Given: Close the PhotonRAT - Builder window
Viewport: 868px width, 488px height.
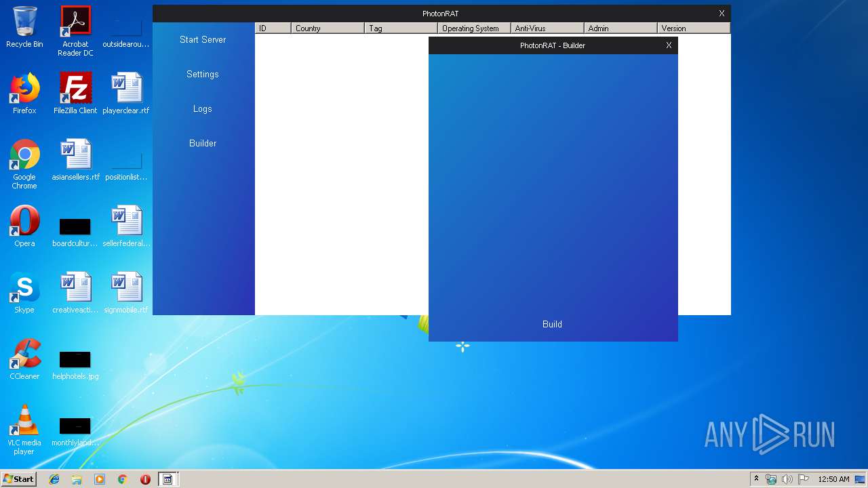Looking at the screenshot, I should point(669,45).
